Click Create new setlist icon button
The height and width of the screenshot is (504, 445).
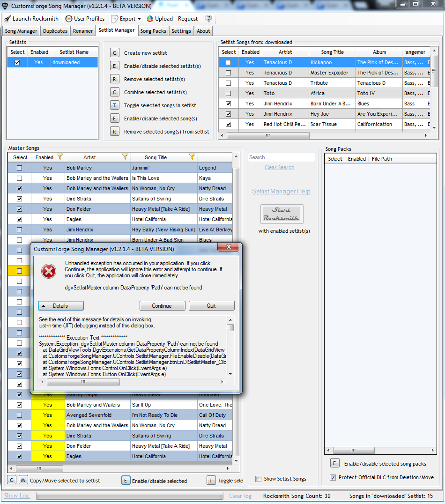[114, 53]
